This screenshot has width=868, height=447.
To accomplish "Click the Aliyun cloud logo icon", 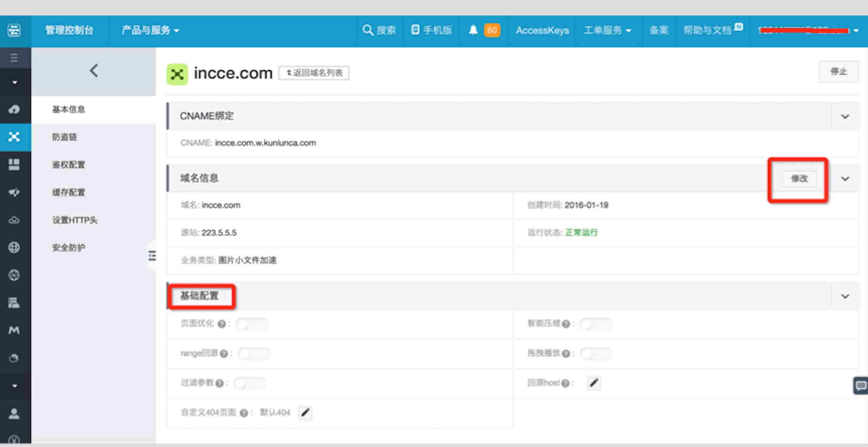I will coord(14,30).
